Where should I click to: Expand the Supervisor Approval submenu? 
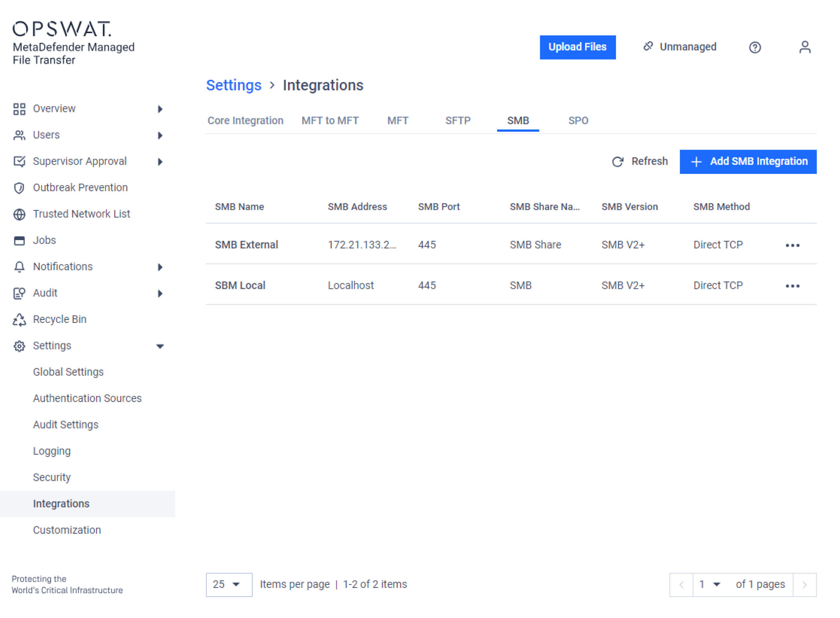tap(160, 162)
